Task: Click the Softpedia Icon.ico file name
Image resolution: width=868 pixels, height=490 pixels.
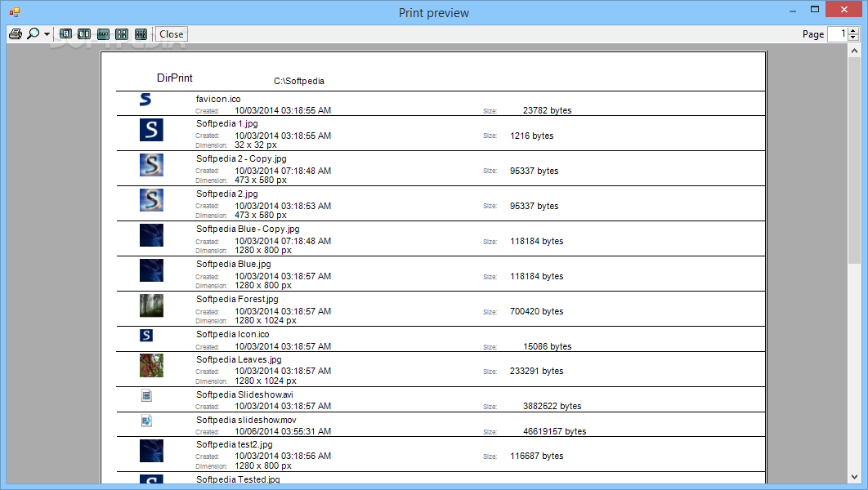Action: (x=232, y=334)
